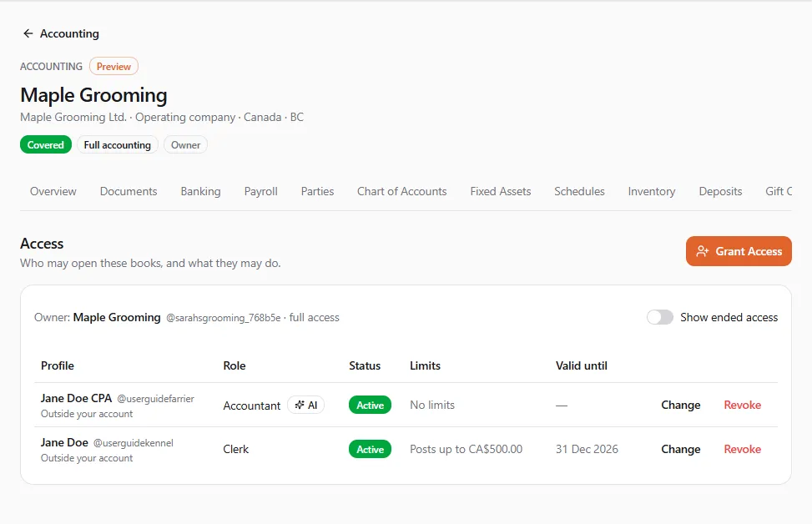Select the Parties tab
Viewport: 812px width, 524px height.
pyautogui.click(x=317, y=192)
